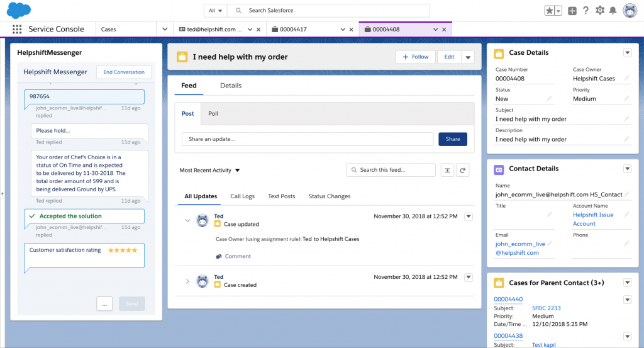The height and width of the screenshot is (348, 644).
Task: Edit the contact Name pencil icon
Action: pyautogui.click(x=626, y=194)
